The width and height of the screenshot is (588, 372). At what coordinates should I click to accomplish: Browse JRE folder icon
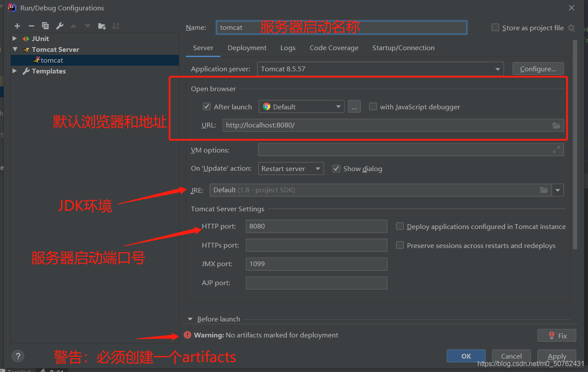(544, 190)
